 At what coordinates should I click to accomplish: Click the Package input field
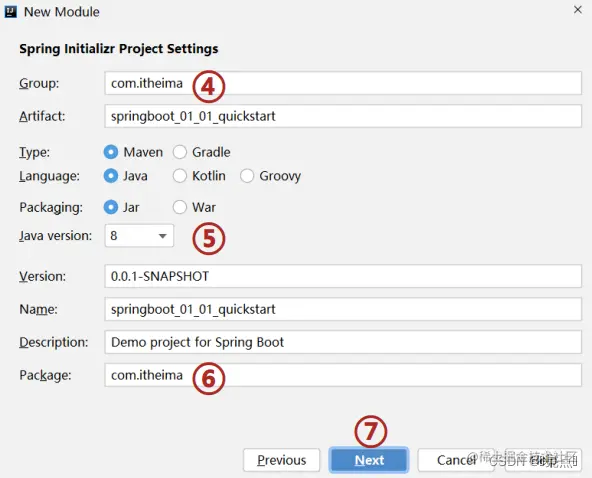(x=343, y=375)
